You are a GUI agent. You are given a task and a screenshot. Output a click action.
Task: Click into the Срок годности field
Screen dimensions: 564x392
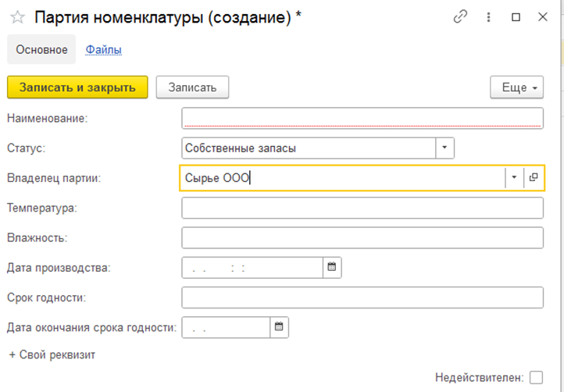(362, 297)
